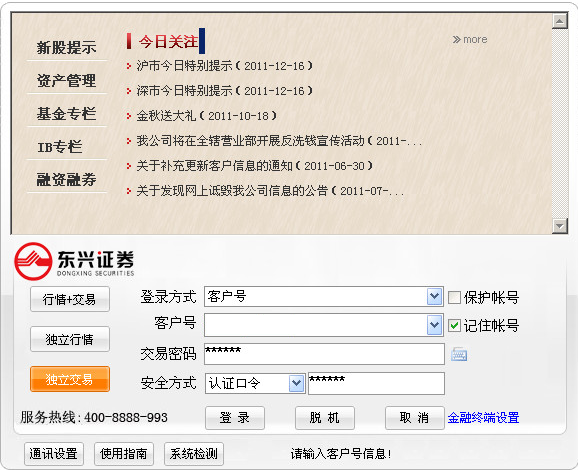
Task: Open the 客户号 dropdown list
Action: (x=435, y=325)
